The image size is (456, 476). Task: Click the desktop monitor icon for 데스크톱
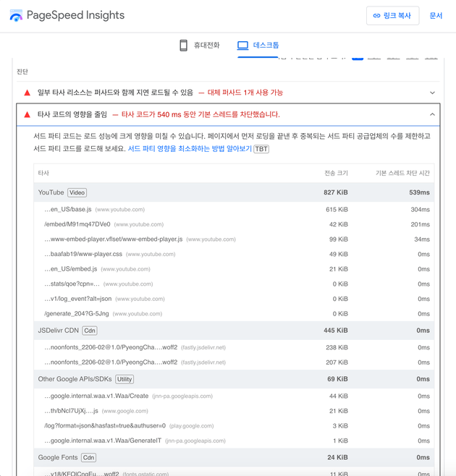(243, 46)
